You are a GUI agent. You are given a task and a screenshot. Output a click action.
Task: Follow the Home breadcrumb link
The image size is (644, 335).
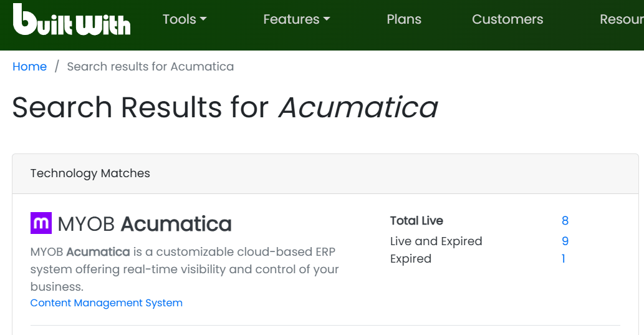(x=30, y=67)
